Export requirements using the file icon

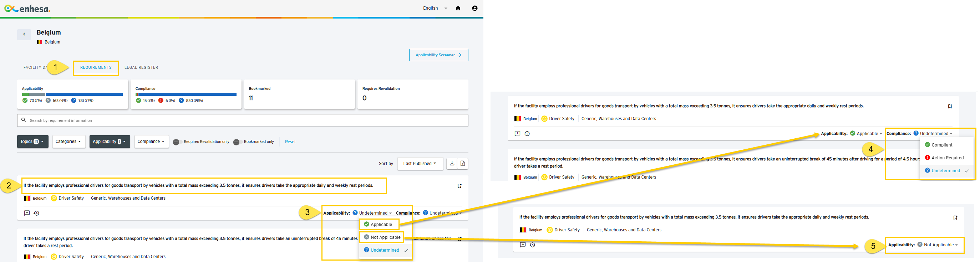463,164
